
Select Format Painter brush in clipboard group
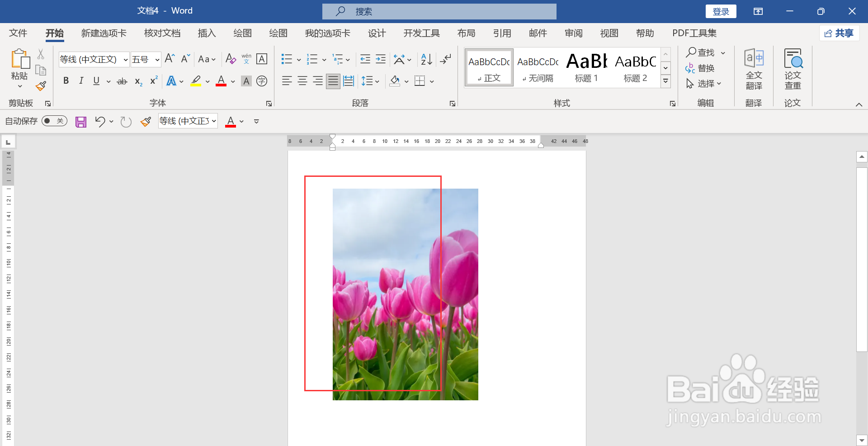[x=41, y=85]
